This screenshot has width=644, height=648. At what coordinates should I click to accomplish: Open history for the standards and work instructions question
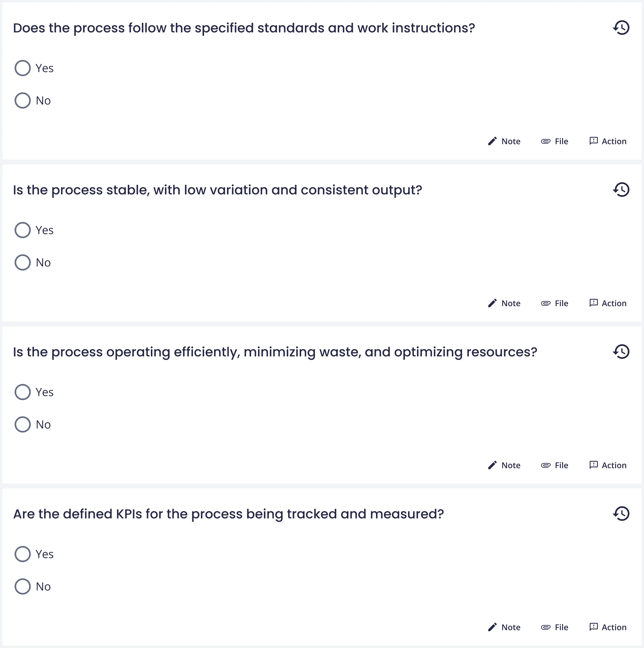pos(621,28)
